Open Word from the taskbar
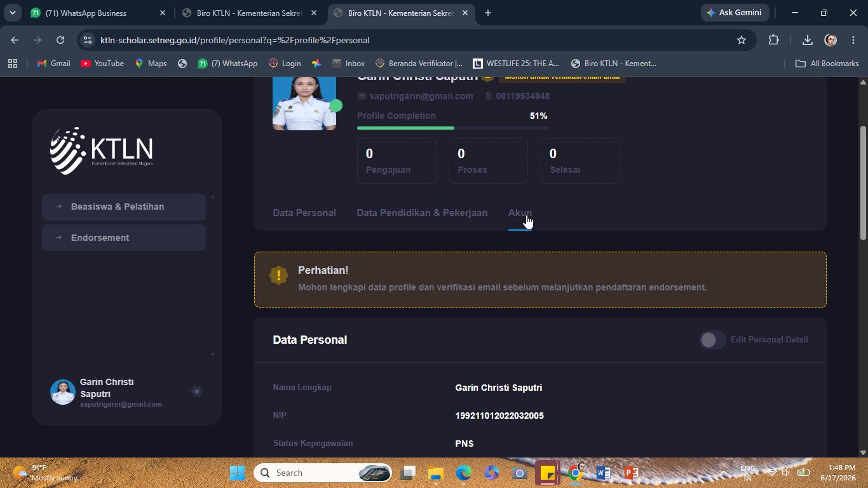868x488 pixels. click(603, 473)
